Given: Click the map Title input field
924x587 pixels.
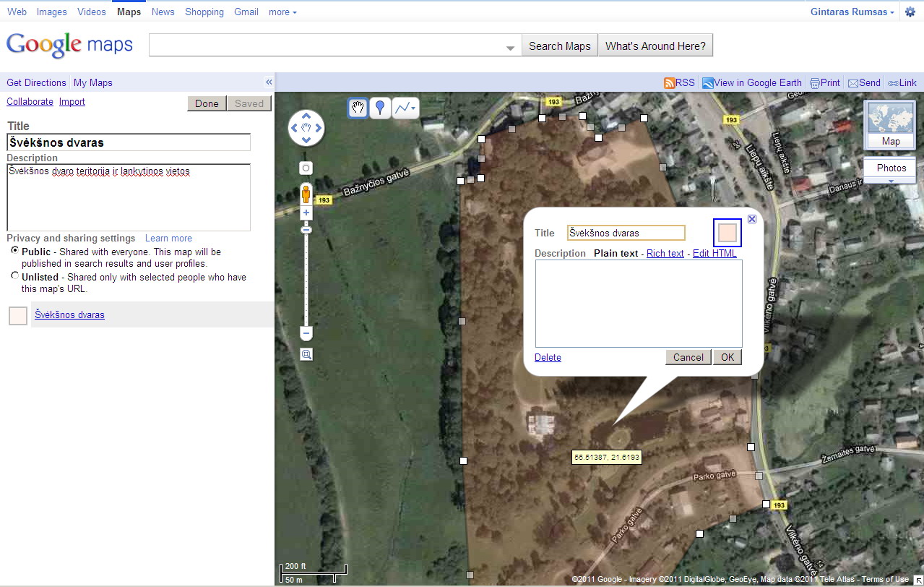Looking at the screenshot, I should pos(129,142).
